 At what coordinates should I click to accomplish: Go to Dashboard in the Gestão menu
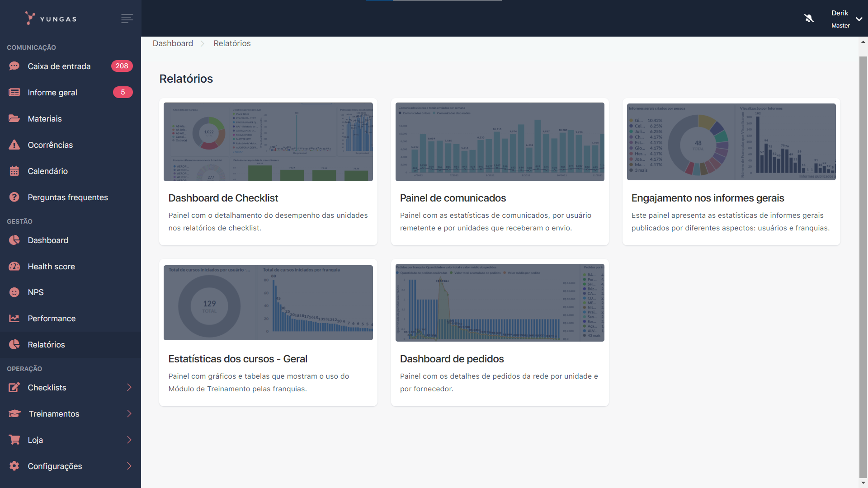point(48,240)
